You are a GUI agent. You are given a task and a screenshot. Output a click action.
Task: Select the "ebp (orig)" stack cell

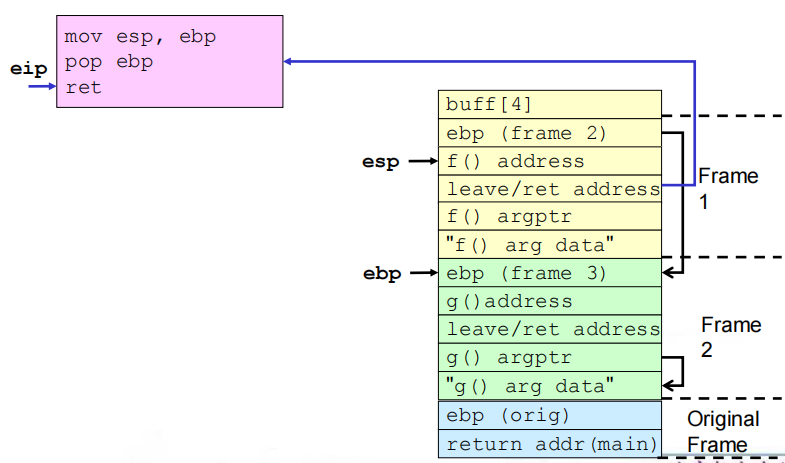tap(549, 416)
